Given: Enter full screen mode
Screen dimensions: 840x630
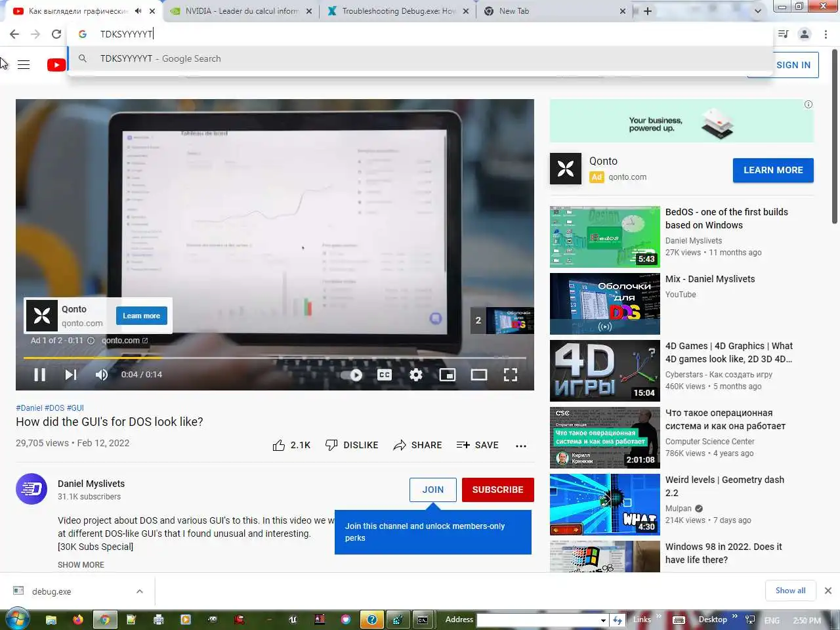Looking at the screenshot, I should [511, 375].
